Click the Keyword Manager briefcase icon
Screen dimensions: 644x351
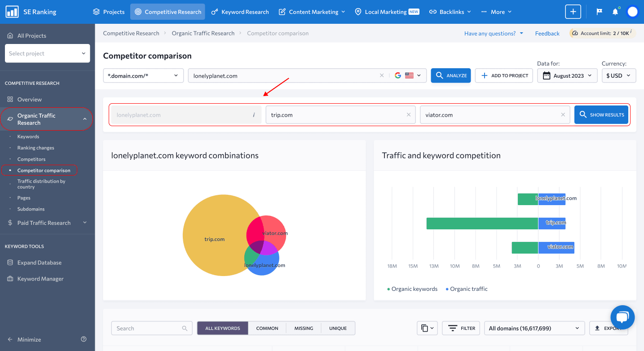point(10,279)
